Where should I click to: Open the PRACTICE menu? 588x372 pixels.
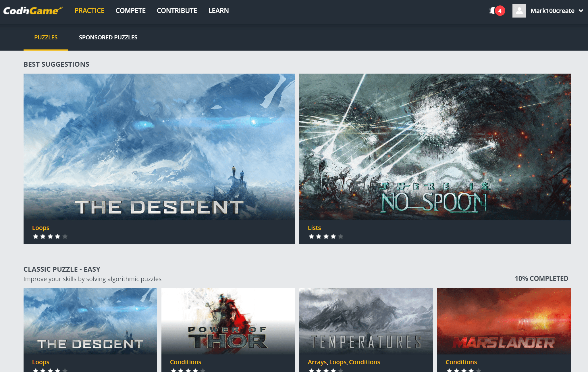click(x=89, y=11)
